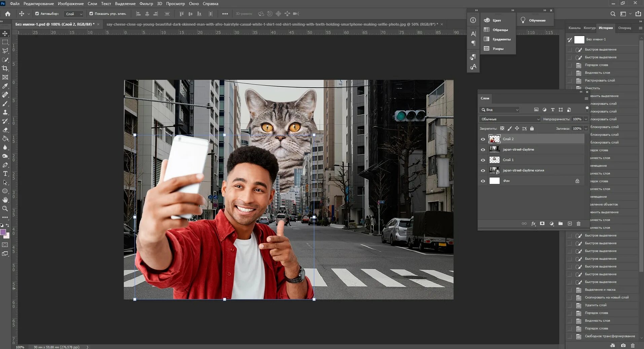Open the Градиенты panel
The image size is (644, 349).
[x=498, y=39]
